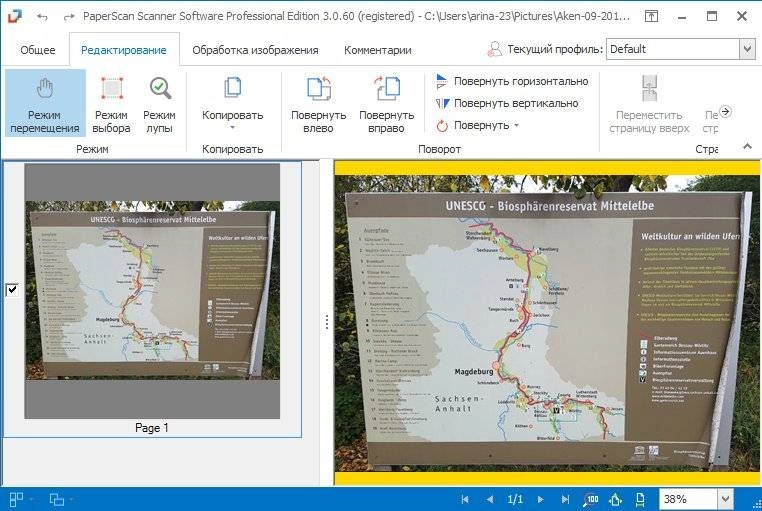Click the Page 1 label
Image resolution: width=762 pixels, height=511 pixels.
tap(152, 428)
